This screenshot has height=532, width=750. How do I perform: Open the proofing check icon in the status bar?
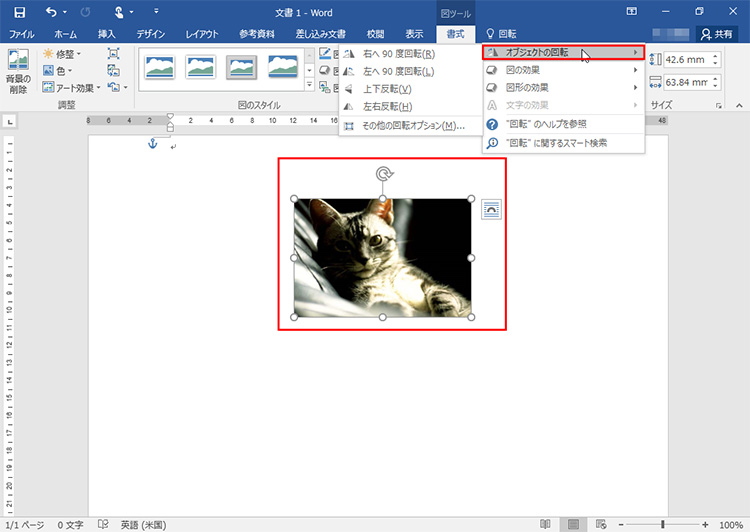click(103, 524)
